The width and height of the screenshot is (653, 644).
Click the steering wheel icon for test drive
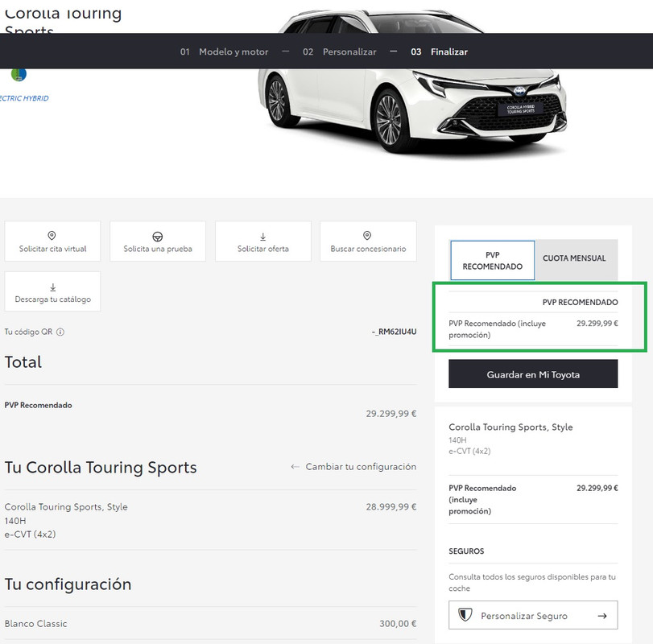click(158, 237)
